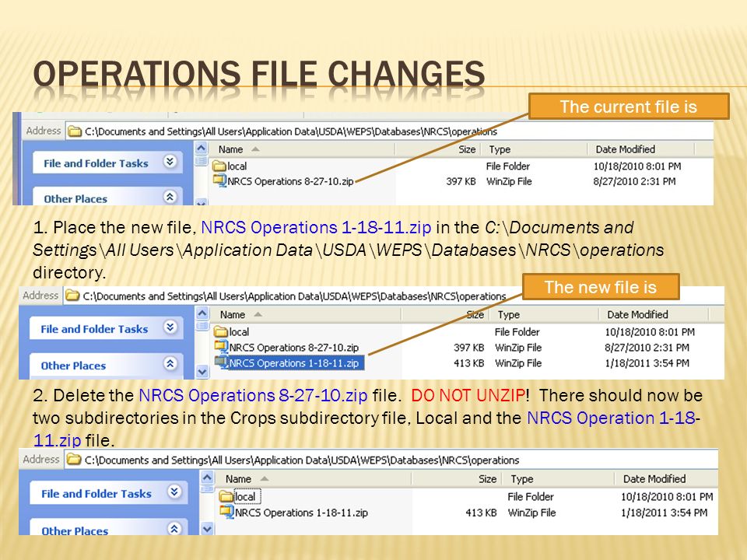Click sidebar scroll up arrow in bottom window

[207, 478]
